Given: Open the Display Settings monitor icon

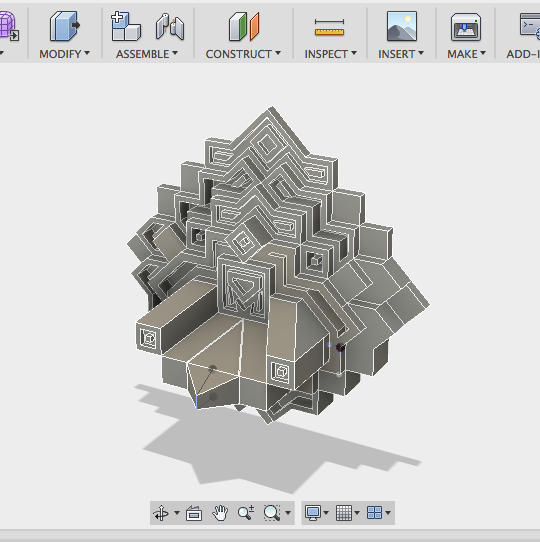Looking at the screenshot, I should (313, 513).
